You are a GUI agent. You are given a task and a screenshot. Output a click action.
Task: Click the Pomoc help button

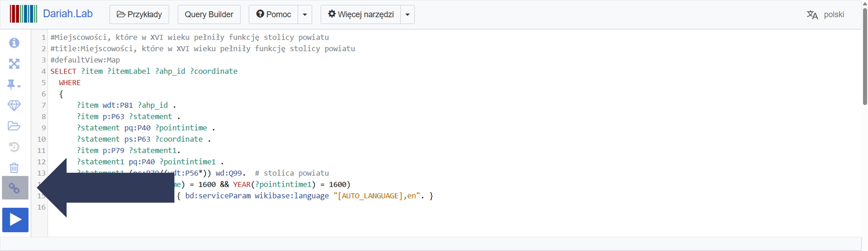click(x=273, y=14)
